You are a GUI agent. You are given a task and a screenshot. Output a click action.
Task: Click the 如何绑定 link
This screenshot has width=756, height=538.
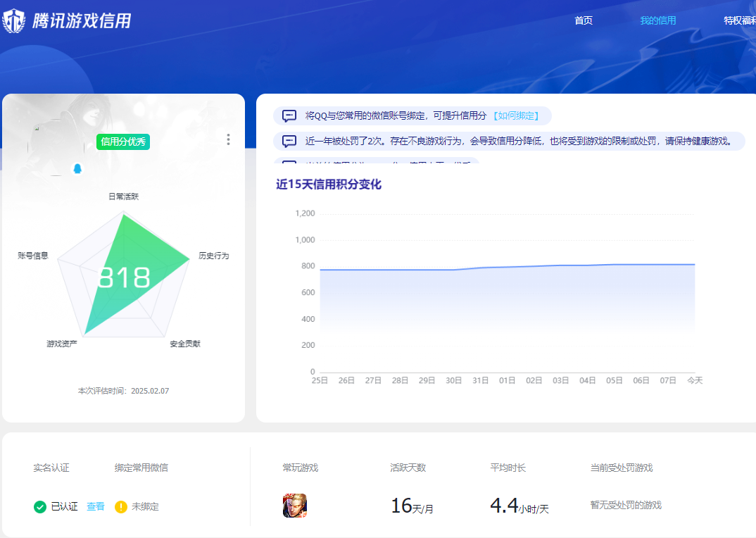[516, 115]
